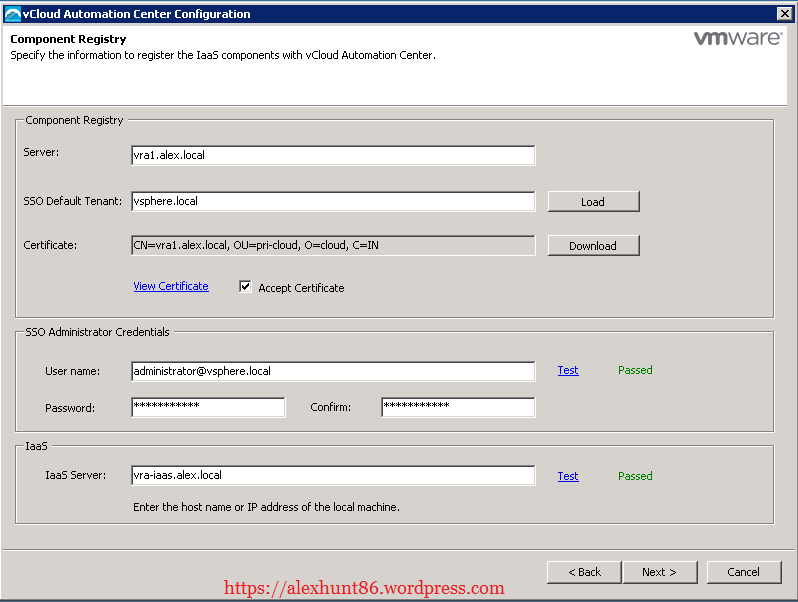This screenshot has width=798, height=602.
Task: Test the SSO administrator credentials
Action: click(x=568, y=370)
